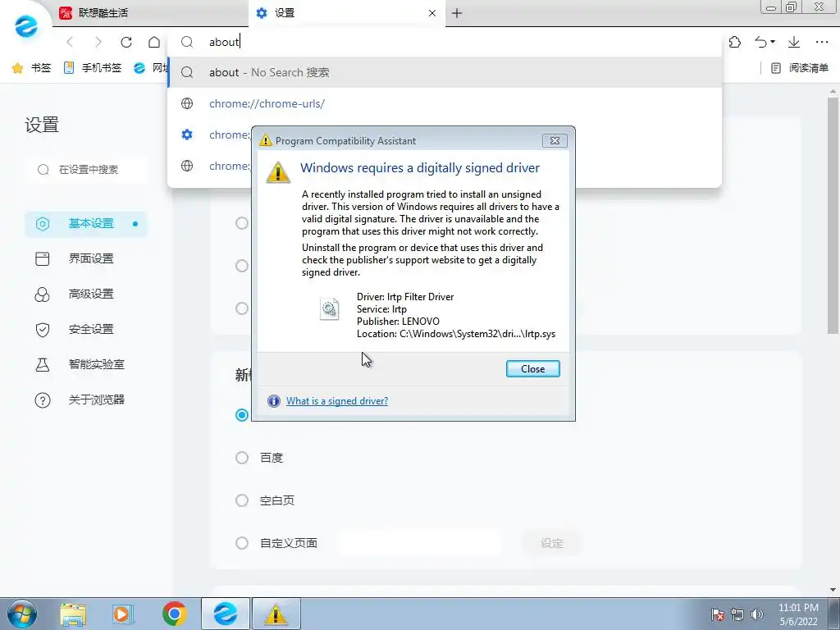Open 安全设置 in sidebar
The image size is (840, 630).
coord(85,330)
